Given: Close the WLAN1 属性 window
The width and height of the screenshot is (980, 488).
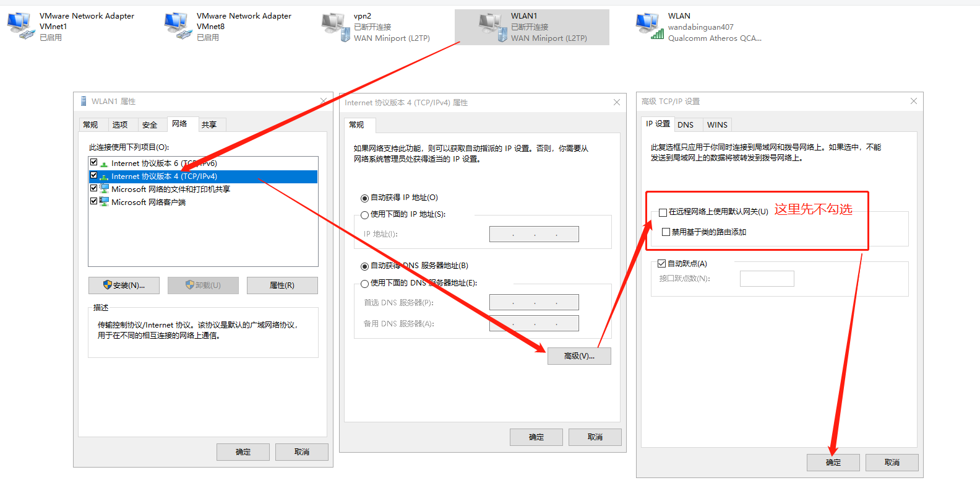Looking at the screenshot, I should 324,101.
